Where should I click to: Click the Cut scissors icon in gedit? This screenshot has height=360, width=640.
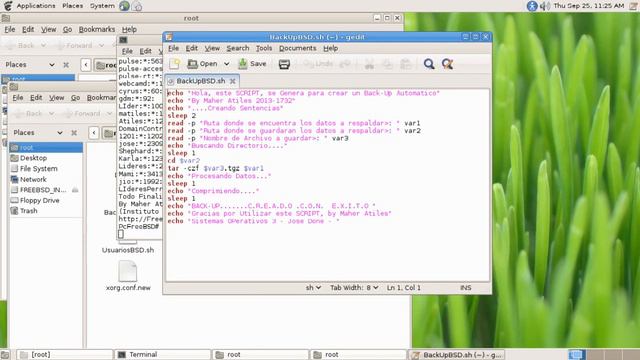click(369, 64)
